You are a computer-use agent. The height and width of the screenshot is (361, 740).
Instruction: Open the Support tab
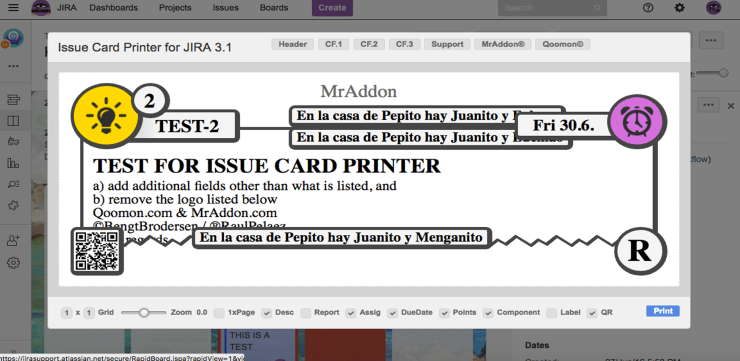tap(447, 44)
